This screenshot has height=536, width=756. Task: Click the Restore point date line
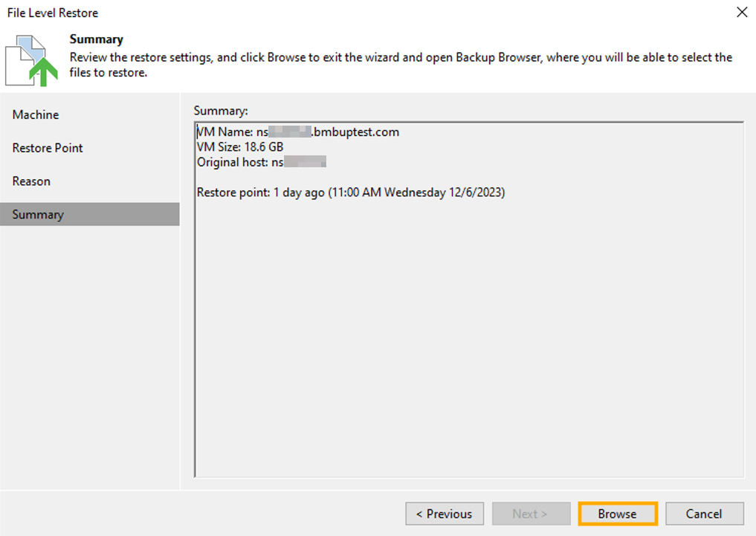point(351,193)
